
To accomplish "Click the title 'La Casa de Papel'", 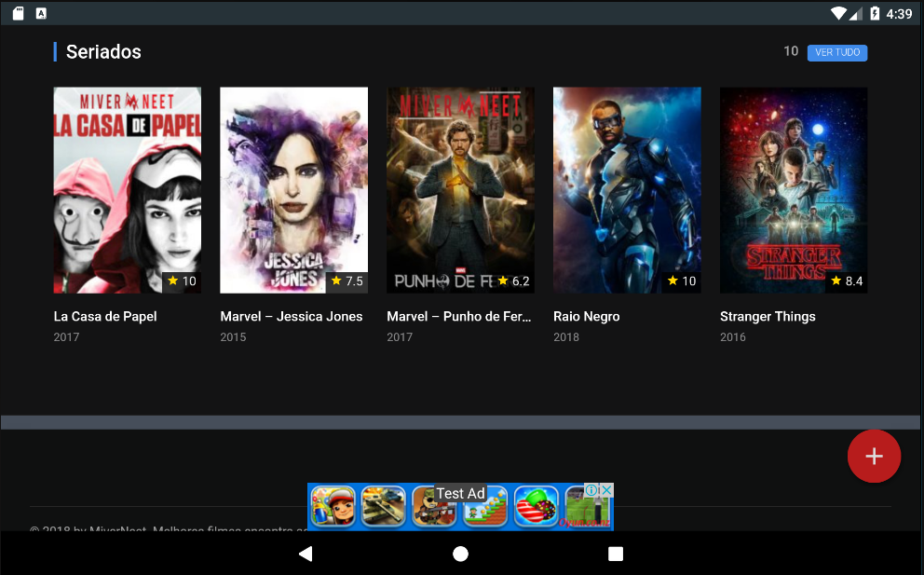I will (105, 317).
